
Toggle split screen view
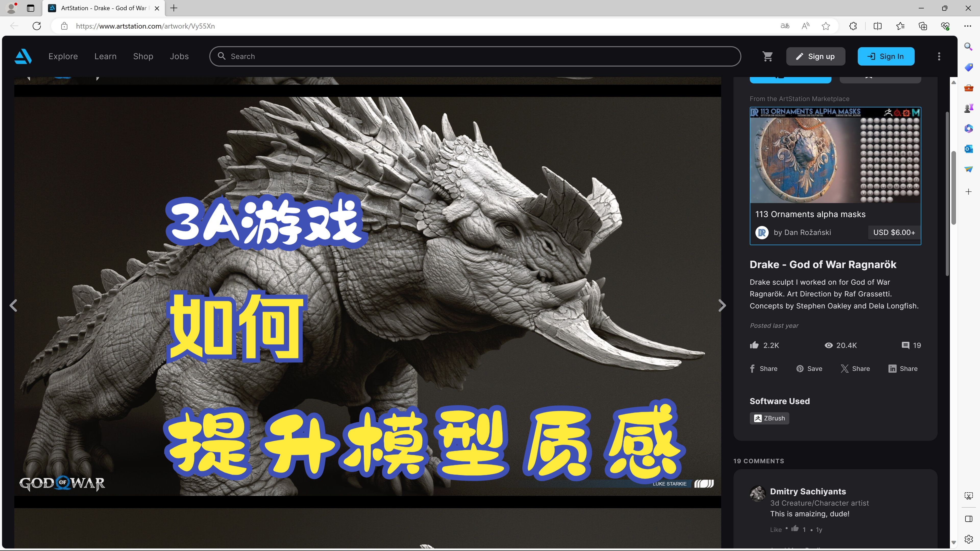[877, 26]
